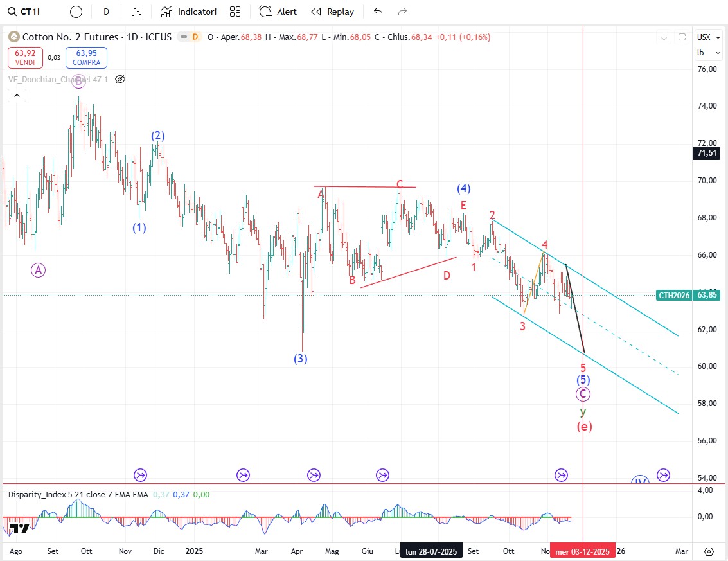Viewport: 728px width, 561px height.
Task: Add symbol to compare with plus icon
Action: pos(76,12)
